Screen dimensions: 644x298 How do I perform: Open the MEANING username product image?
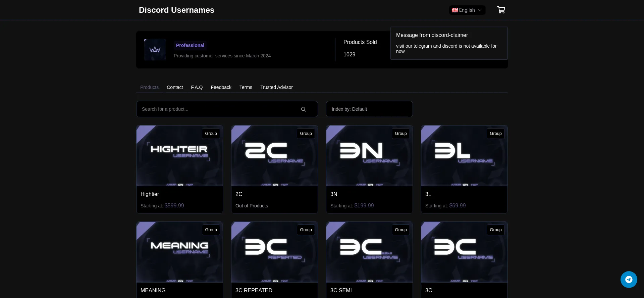coord(179,252)
